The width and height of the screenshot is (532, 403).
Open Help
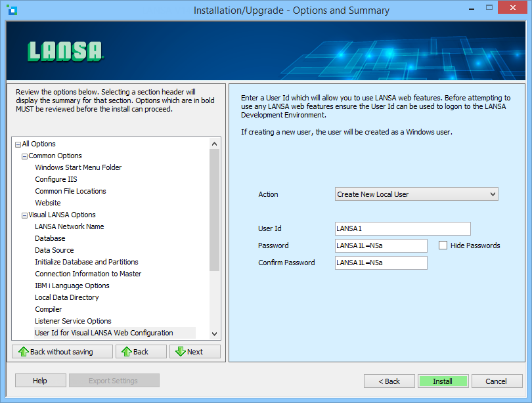40,381
